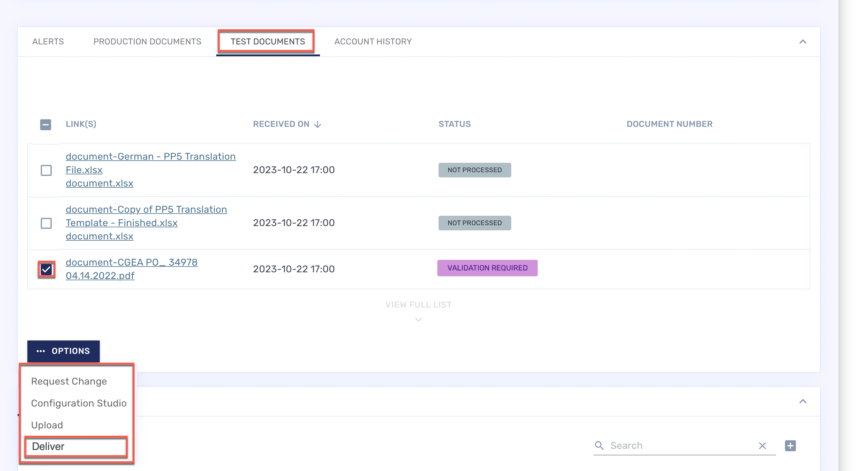Image resolution: width=868 pixels, height=471 pixels.
Task: Check the German PP5 Translation row
Action: (x=46, y=170)
